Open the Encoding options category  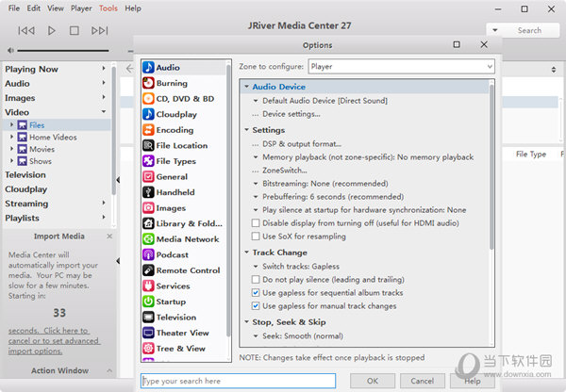click(x=184, y=130)
